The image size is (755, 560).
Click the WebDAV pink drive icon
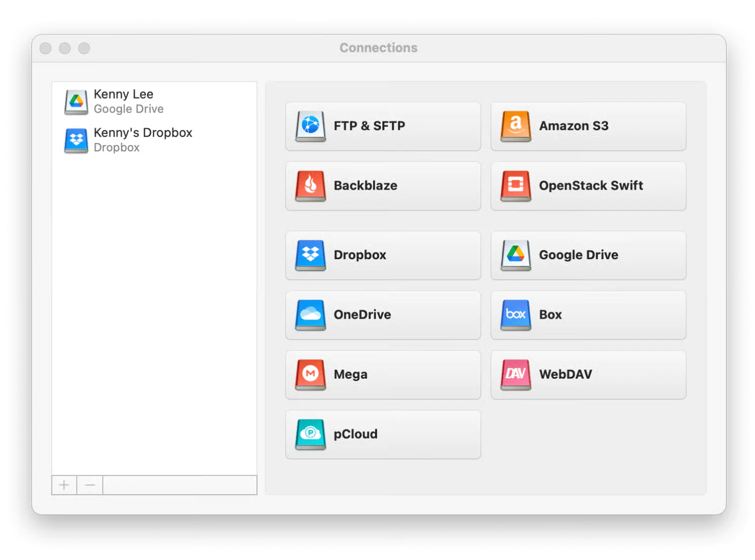(x=515, y=374)
